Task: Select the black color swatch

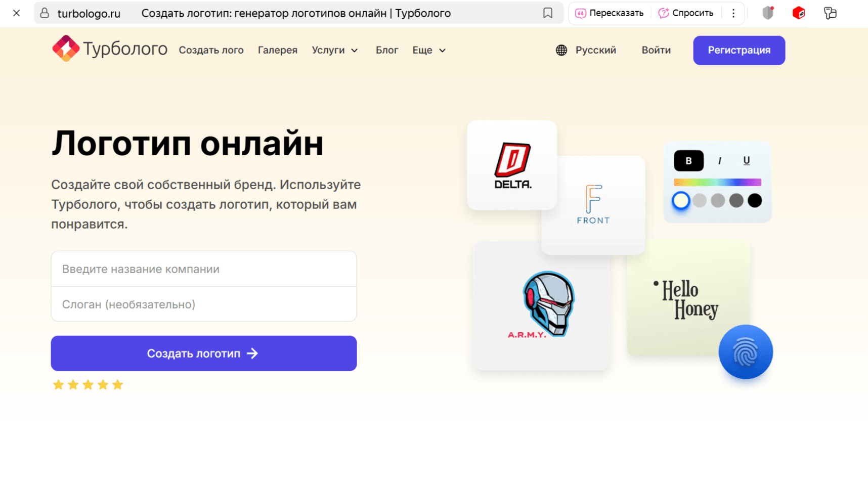Action: pos(754,201)
